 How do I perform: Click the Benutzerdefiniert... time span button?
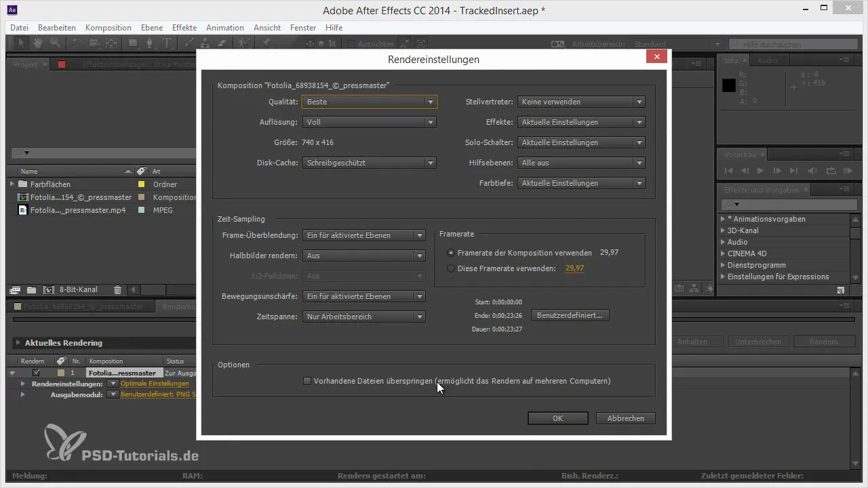[x=570, y=315]
